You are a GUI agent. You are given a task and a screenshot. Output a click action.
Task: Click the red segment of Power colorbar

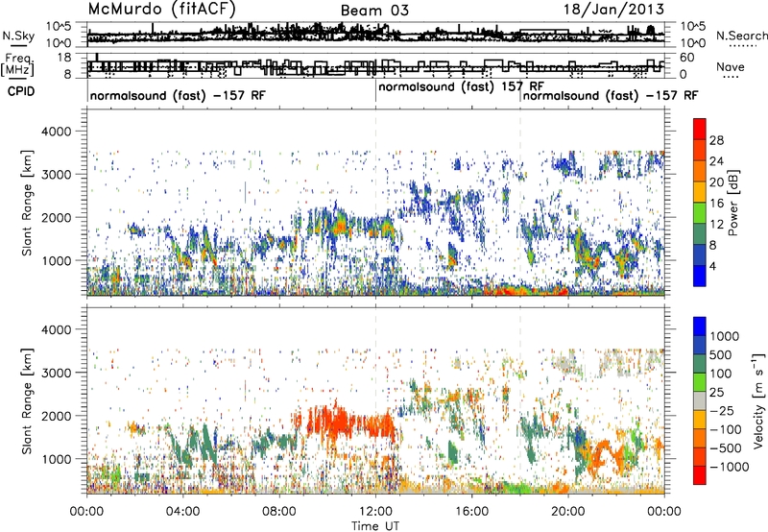point(700,129)
